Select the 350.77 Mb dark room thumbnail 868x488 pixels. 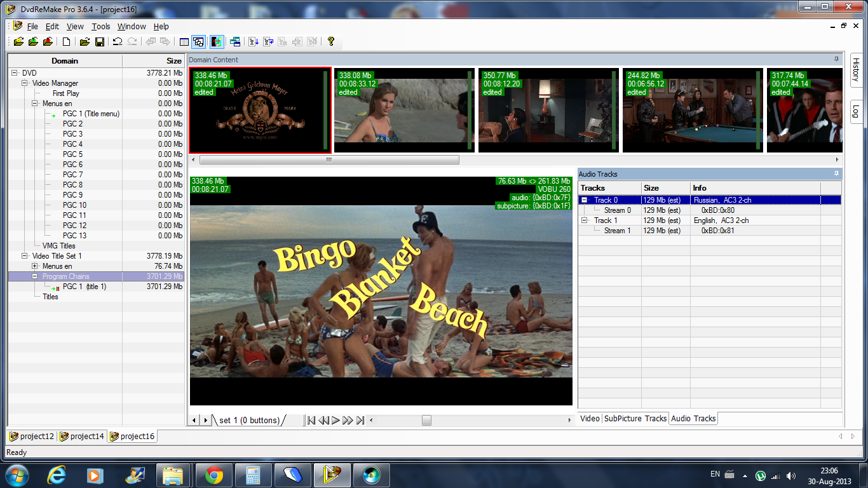[548, 110]
